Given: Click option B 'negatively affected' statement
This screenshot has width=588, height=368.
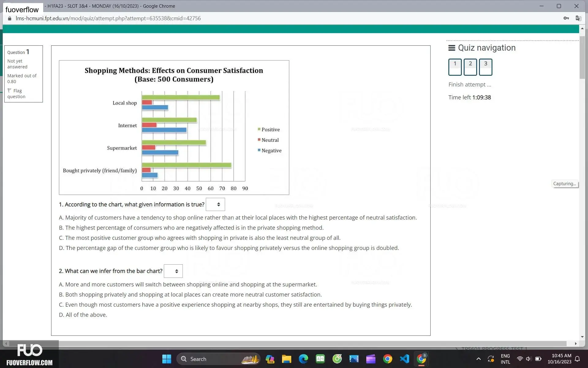Looking at the screenshot, I should pyautogui.click(x=191, y=228).
